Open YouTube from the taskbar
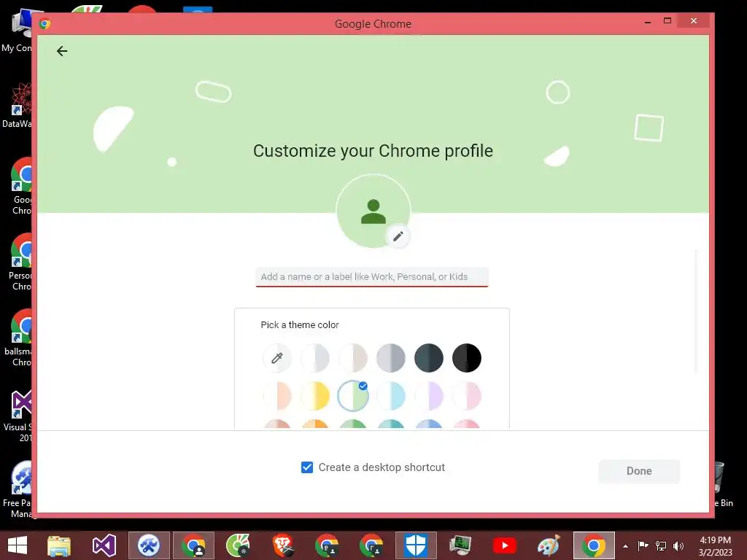Screen dimensions: 747x560 pos(505,545)
